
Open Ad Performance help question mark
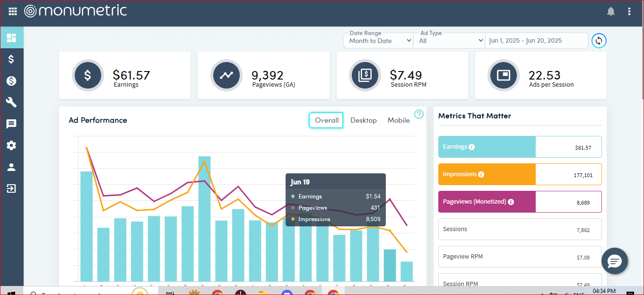pyautogui.click(x=419, y=114)
